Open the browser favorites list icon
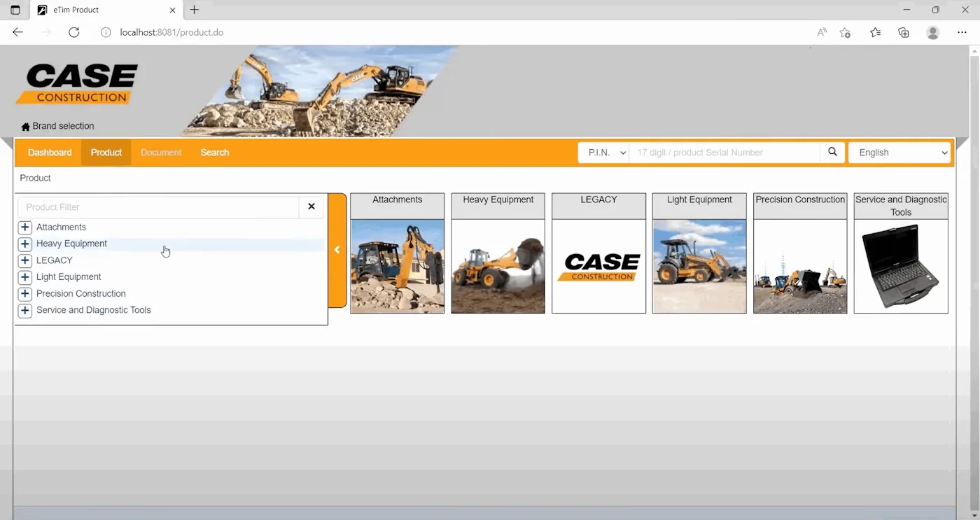 click(x=875, y=32)
